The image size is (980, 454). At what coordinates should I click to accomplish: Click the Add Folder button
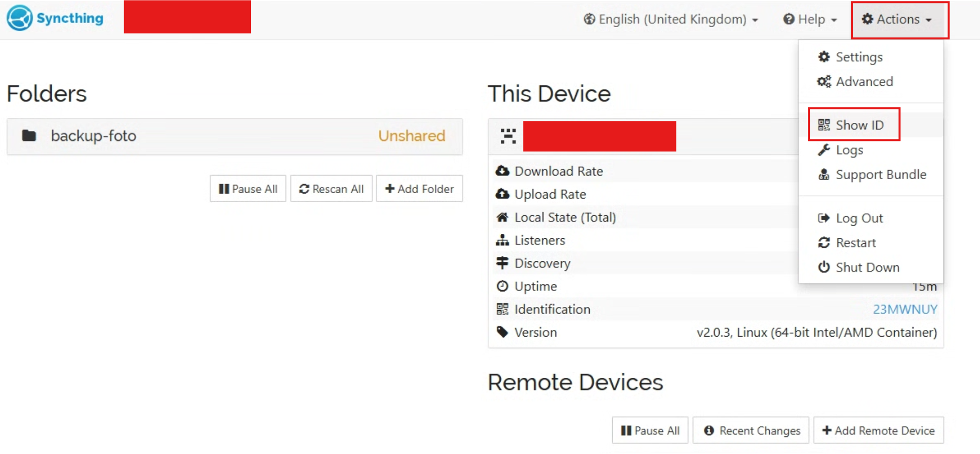pos(419,189)
